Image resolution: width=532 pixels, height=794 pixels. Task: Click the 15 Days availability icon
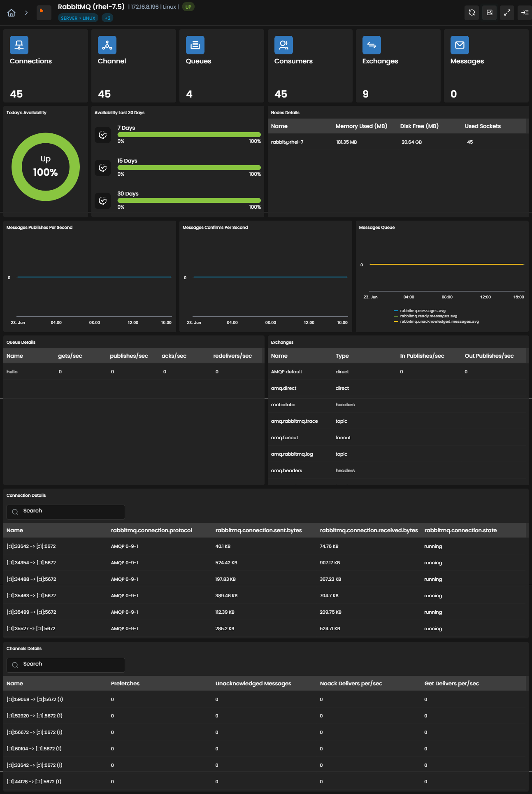click(103, 168)
